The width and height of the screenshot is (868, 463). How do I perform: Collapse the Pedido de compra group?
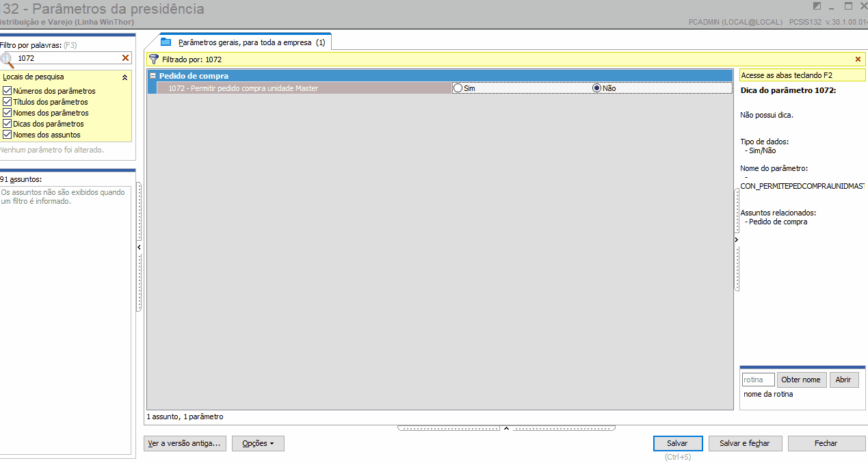(153, 76)
